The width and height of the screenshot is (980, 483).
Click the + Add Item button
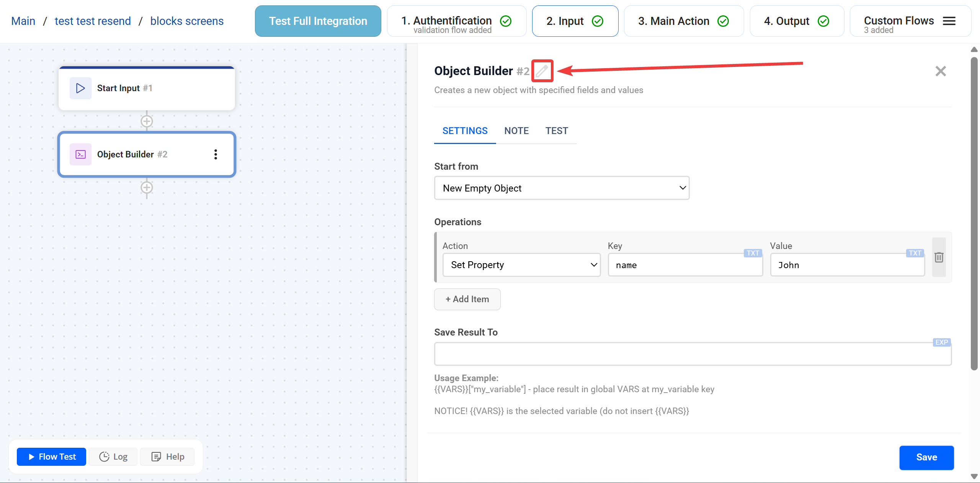(467, 299)
